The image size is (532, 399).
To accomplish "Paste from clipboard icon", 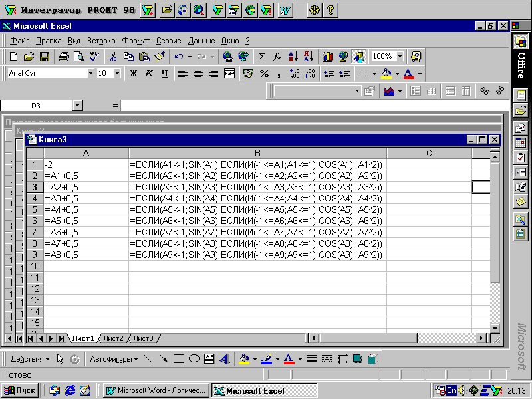I will point(144,57).
